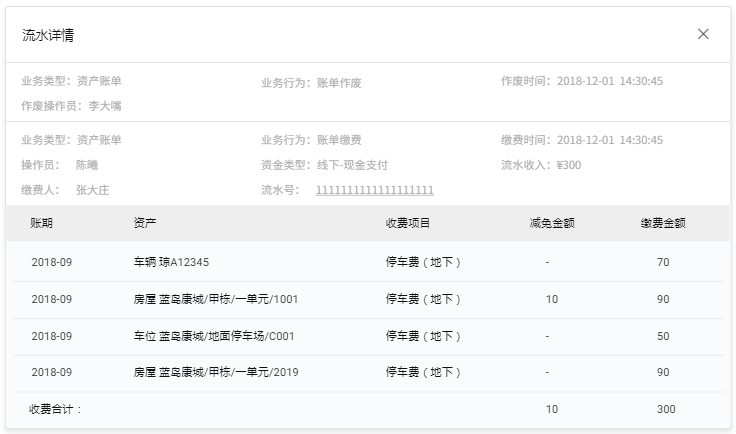Click the 作废操作员 name 李大嘴

105,106
